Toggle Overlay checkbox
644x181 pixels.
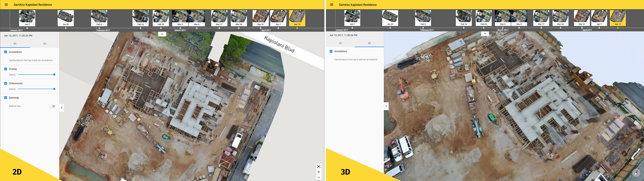point(6,69)
